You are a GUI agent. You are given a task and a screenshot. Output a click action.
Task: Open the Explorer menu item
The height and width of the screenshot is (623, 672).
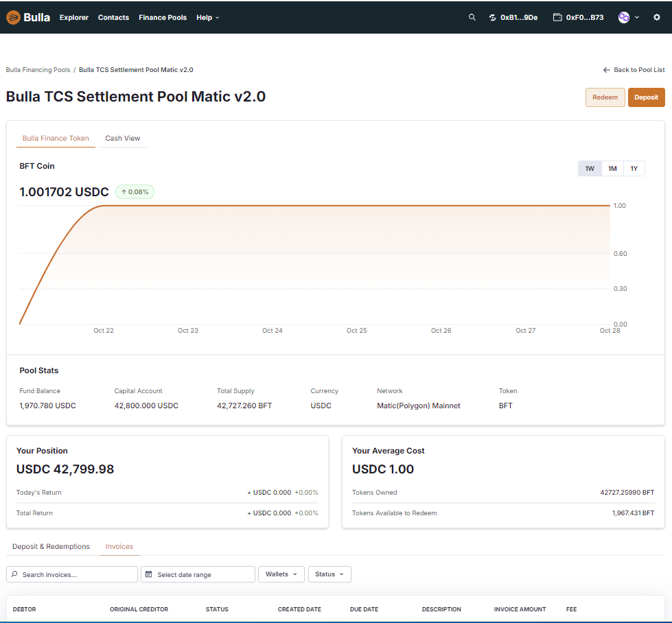(73, 18)
